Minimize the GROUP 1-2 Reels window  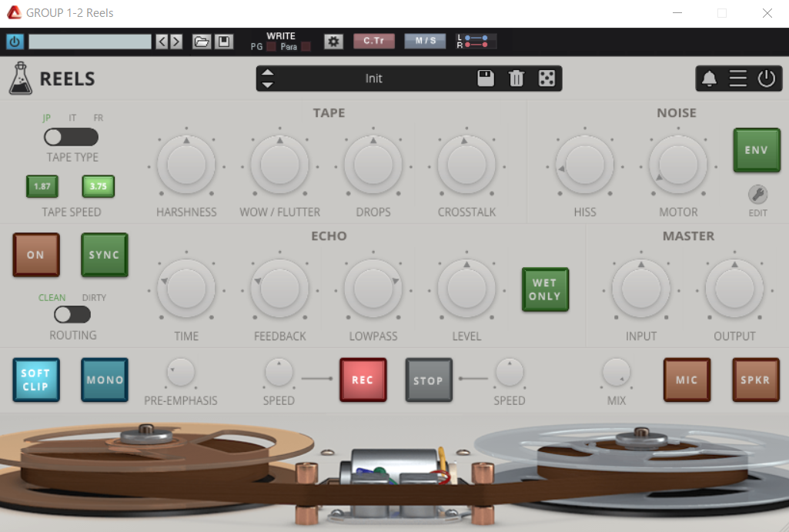tap(677, 12)
